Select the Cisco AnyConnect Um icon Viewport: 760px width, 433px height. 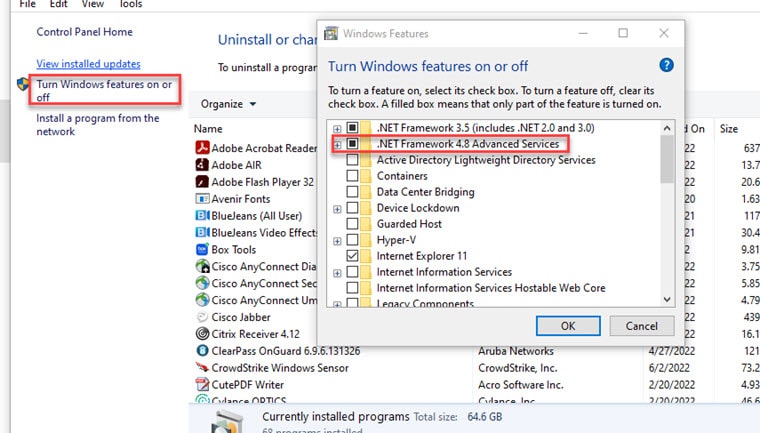click(202, 300)
